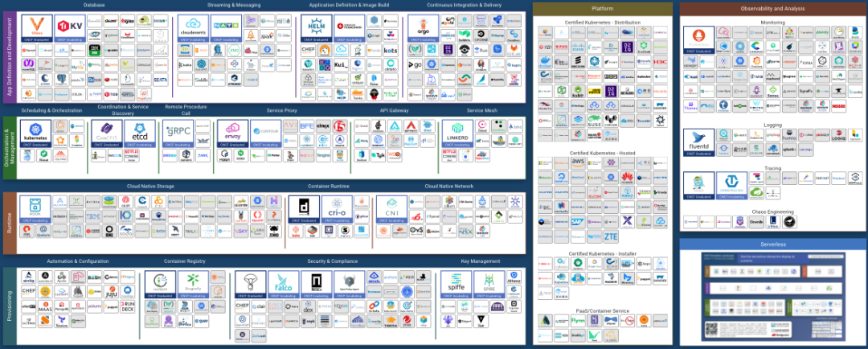Screen dimensions: 868x349
Task: Open the Falco security project card
Action: 283,285
